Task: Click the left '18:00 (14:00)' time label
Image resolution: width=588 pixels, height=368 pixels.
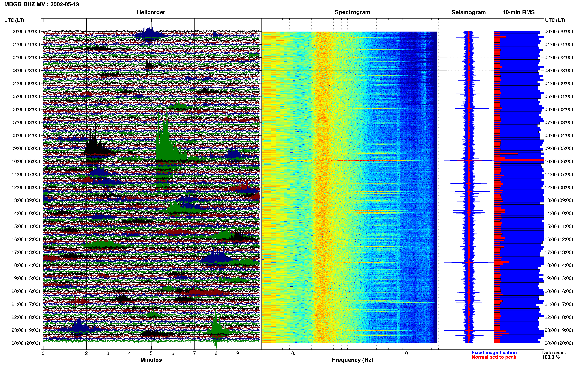Action: click(x=26, y=265)
